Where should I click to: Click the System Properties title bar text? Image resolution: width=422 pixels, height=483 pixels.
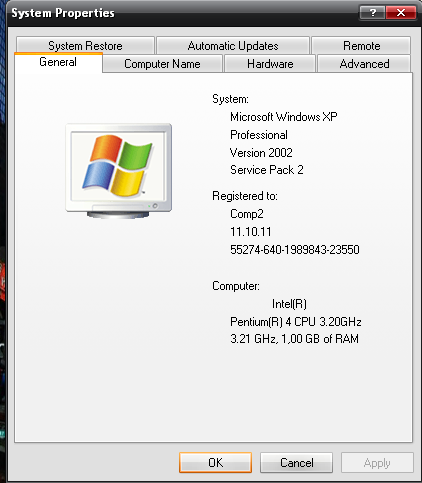tap(63, 13)
